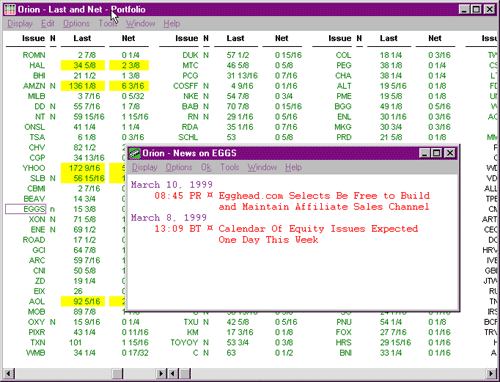Click the far-right scroll arrow at bottom
The image size is (500, 382).
point(491,373)
